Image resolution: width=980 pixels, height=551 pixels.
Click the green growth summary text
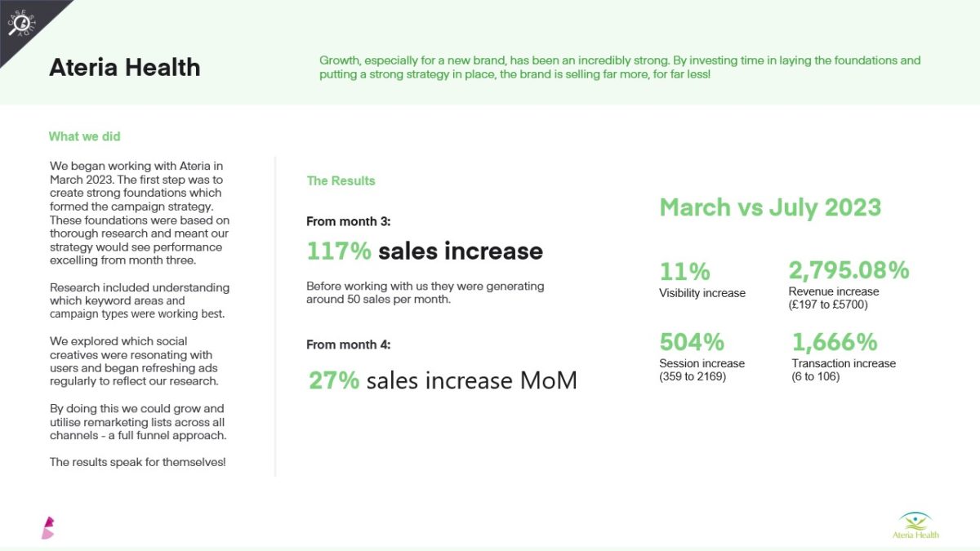coord(619,67)
